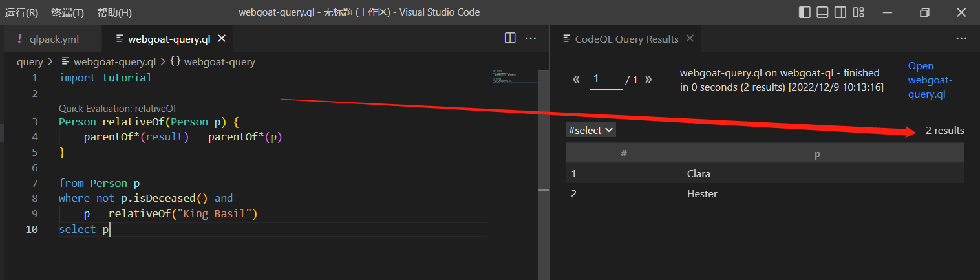Image resolution: width=980 pixels, height=280 pixels.
Task: Click the # column header
Action: 624,153
